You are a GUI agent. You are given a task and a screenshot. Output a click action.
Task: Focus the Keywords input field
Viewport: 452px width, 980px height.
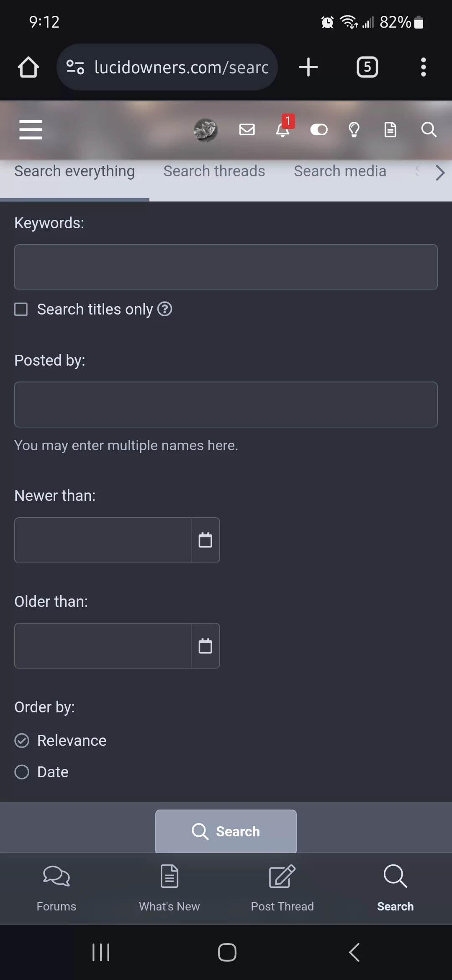tap(226, 267)
